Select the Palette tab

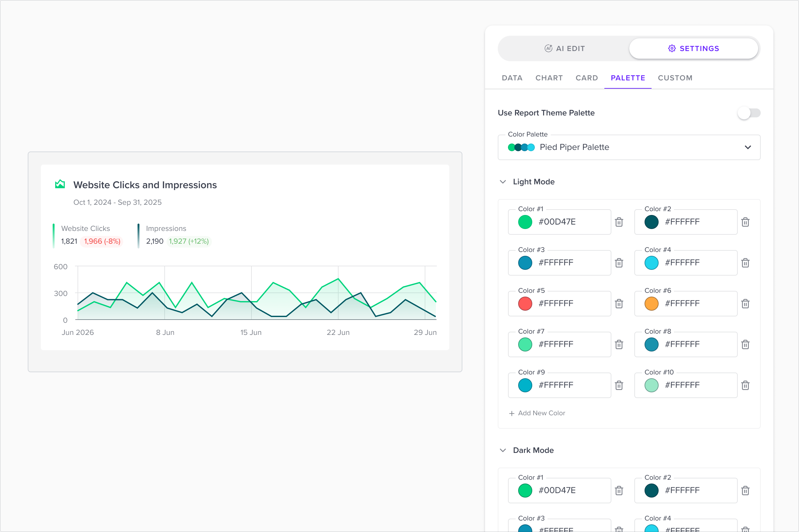(628, 78)
